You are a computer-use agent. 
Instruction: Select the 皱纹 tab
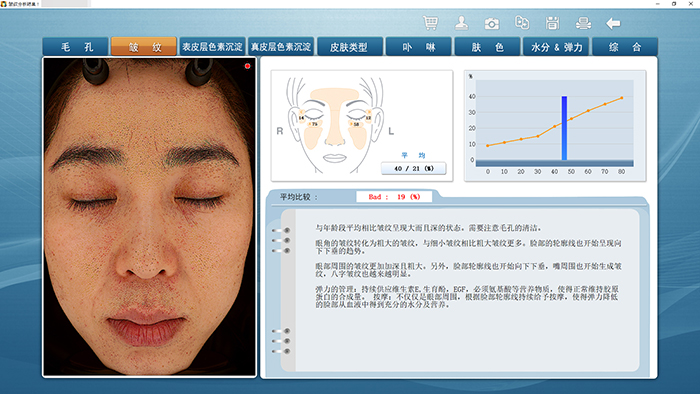tap(144, 47)
